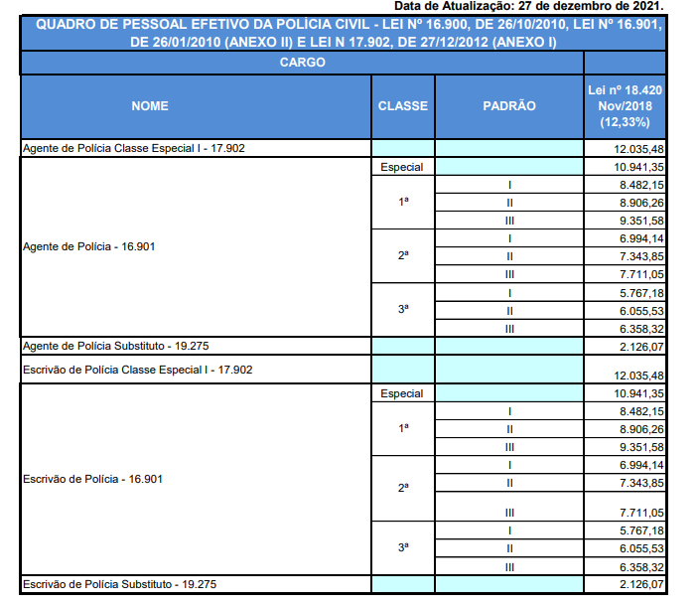
Task: Select padrão II of Agente de Polícia 2ª class
Action: pyautogui.click(x=509, y=256)
